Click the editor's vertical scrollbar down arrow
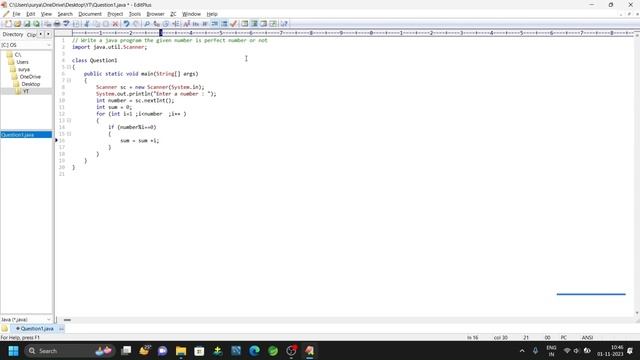The image size is (640, 360). [637, 313]
